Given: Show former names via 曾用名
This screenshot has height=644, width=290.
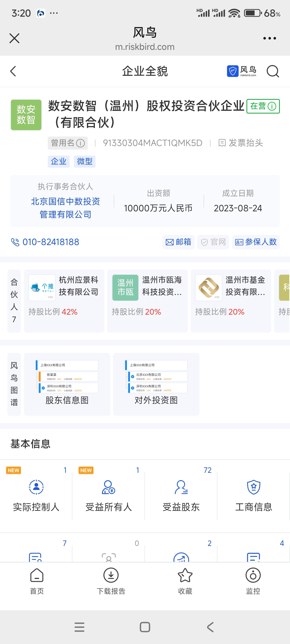Looking at the screenshot, I should pos(68,143).
